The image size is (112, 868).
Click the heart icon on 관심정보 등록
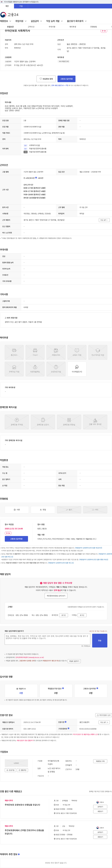(x=41, y=79)
